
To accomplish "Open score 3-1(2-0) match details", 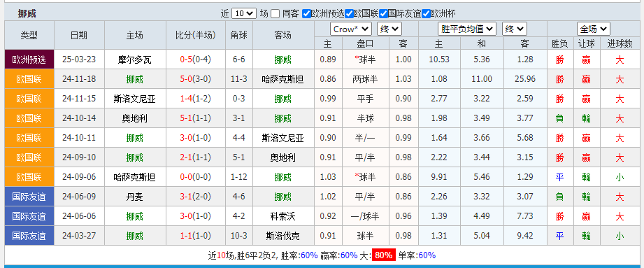I will 196,197.
